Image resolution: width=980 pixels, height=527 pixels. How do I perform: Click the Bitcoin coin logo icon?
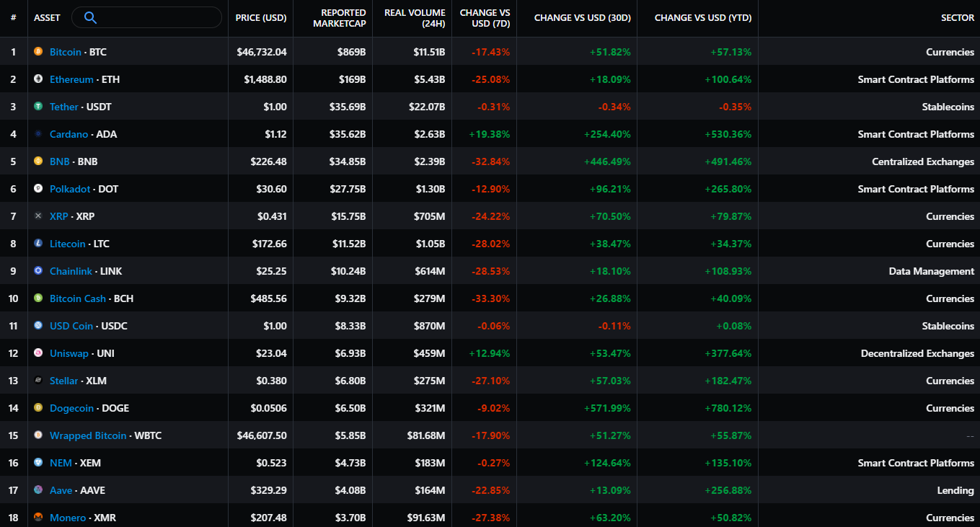point(39,51)
